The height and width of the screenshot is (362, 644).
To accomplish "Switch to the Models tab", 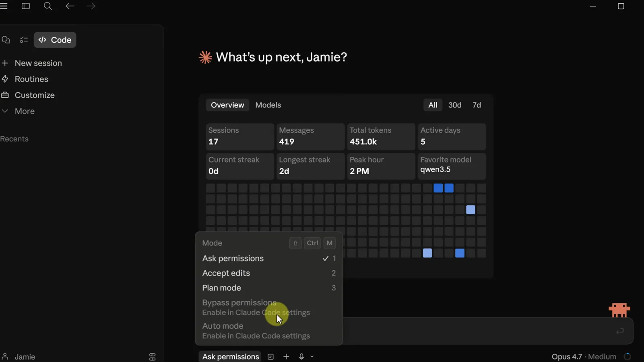I will [x=268, y=105].
